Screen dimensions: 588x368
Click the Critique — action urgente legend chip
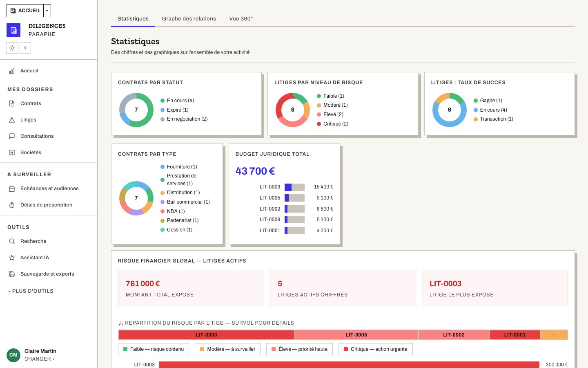click(x=375, y=349)
